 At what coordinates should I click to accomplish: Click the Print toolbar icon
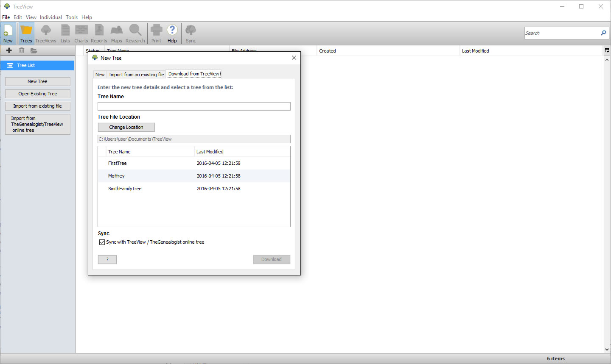(156, 33)
